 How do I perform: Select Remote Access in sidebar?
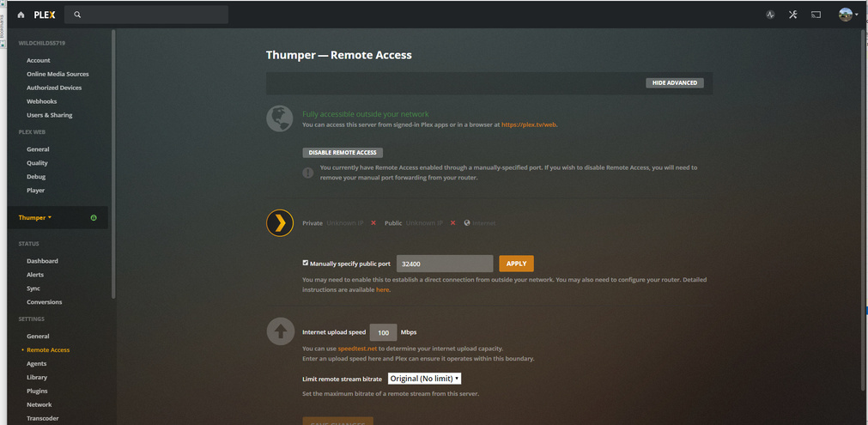48,349
